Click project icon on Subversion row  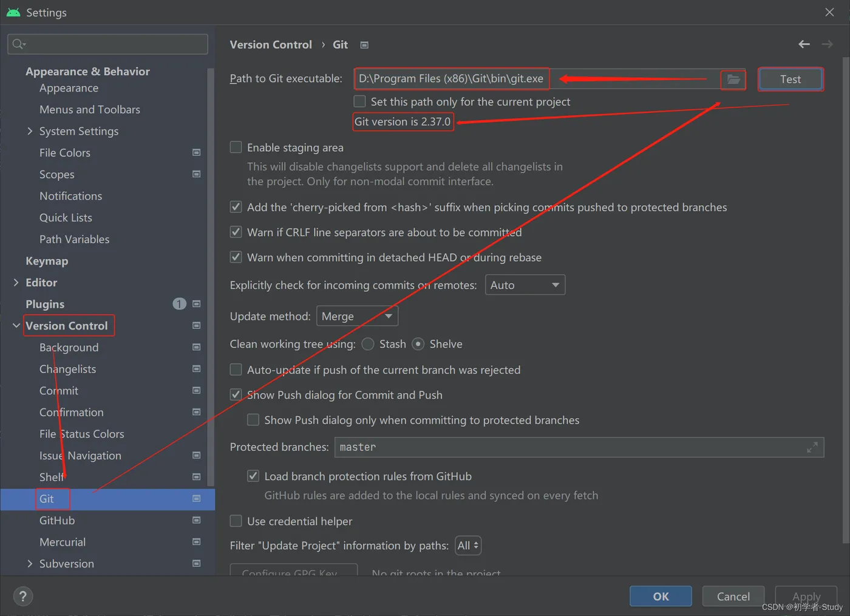pyautogui.click(x=196, y=563)
